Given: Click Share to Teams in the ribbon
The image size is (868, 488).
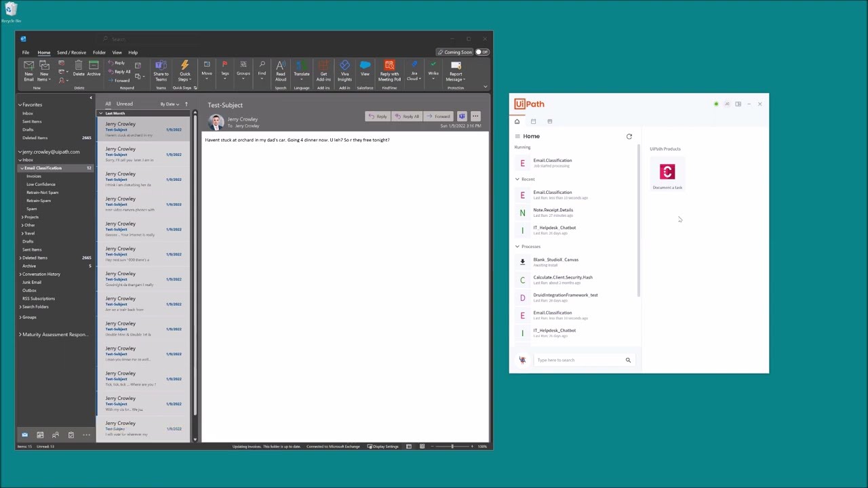Looking at the screenshot, I should [x=161, y=70].
